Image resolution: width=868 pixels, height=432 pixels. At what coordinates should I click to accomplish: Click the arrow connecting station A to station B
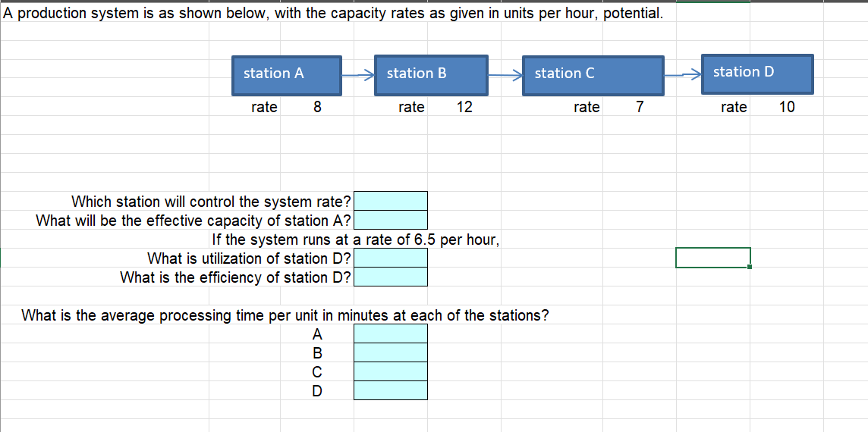[x=358, y=76]
